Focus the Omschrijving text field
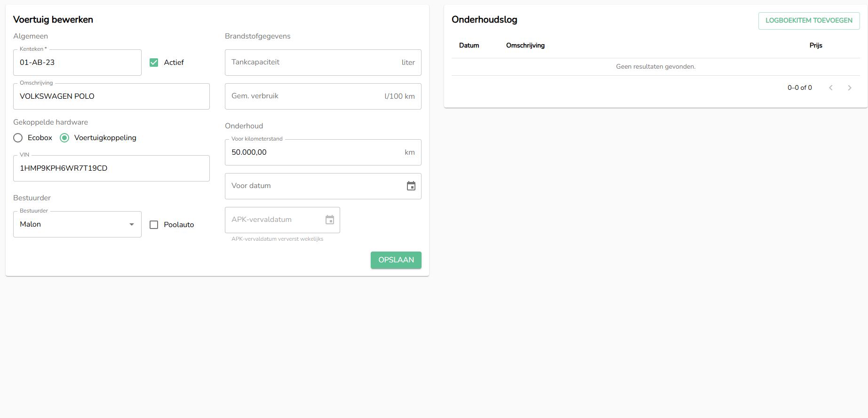Image resolution: width=868 pixels, height=418 pixels. 111,96
